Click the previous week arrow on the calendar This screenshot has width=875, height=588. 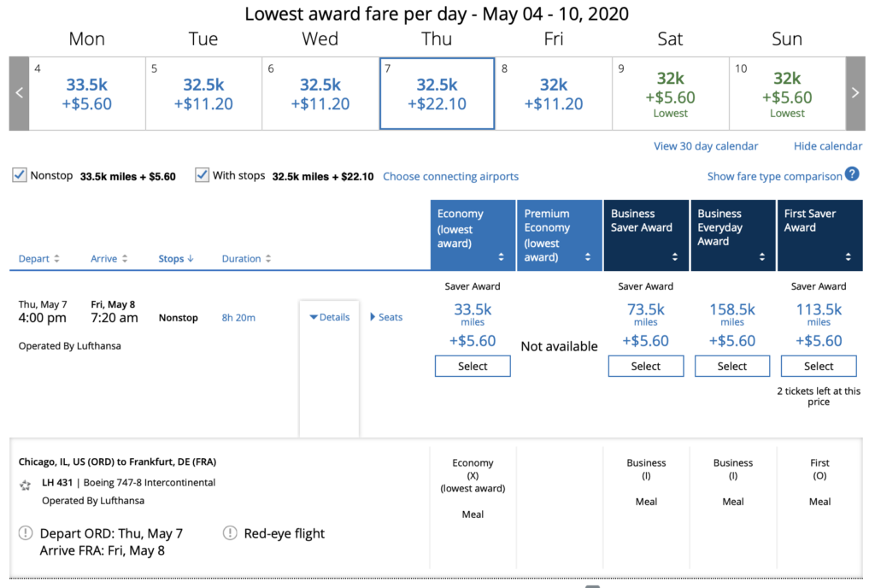(x=18, y=92)
